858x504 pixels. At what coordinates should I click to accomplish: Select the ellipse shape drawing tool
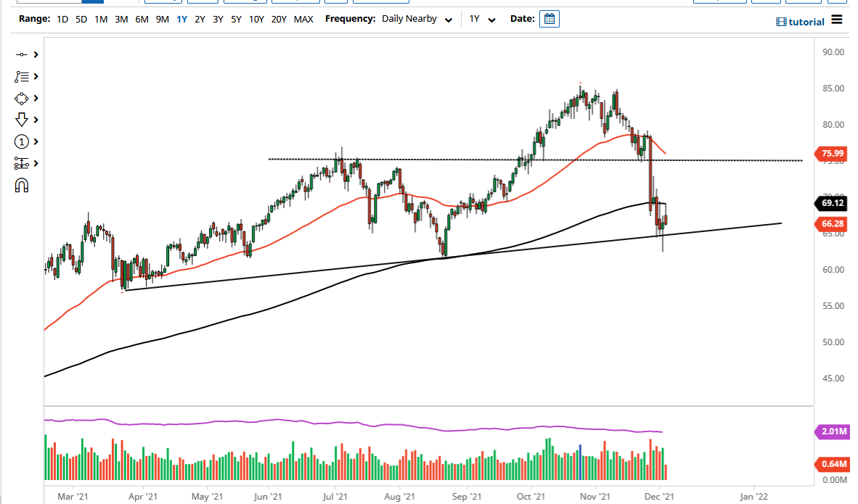click(x=23, y=98)
